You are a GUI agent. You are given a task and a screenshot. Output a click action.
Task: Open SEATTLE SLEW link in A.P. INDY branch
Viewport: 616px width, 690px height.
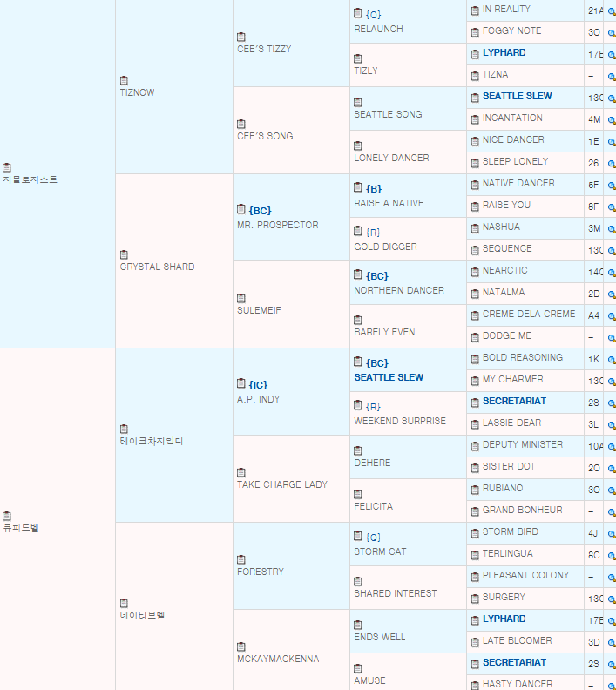tap(389, 377)
